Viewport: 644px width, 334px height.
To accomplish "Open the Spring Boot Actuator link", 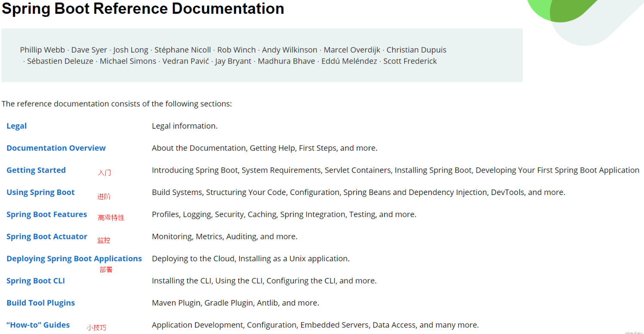I will click(46, 237).
